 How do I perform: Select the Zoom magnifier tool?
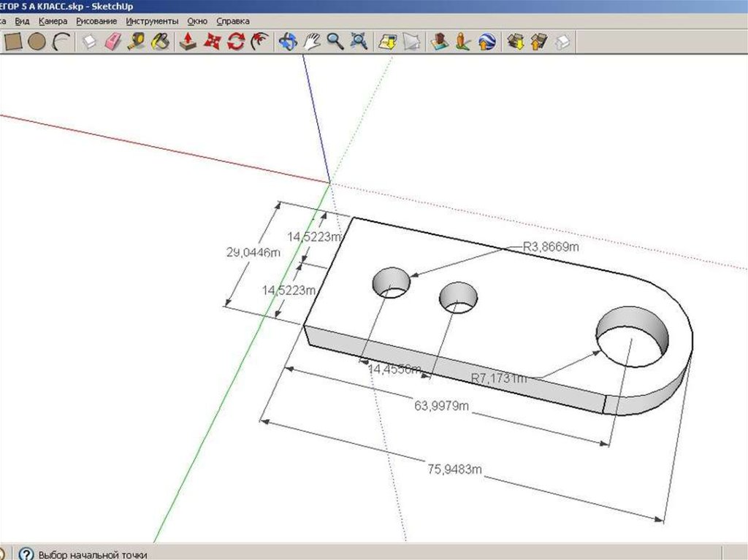pyautogui.click(x=335, y=42)
